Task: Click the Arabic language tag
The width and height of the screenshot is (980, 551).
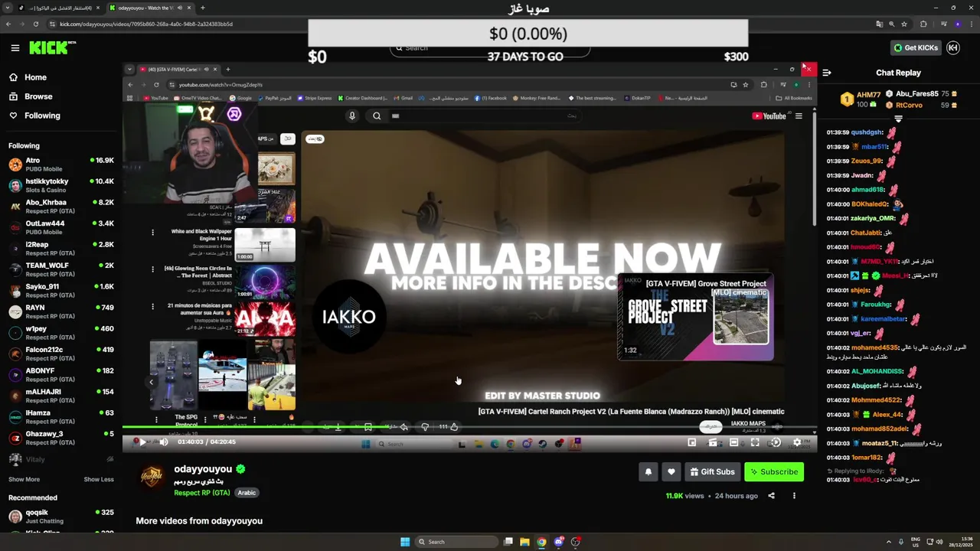Action: [247, 493]
